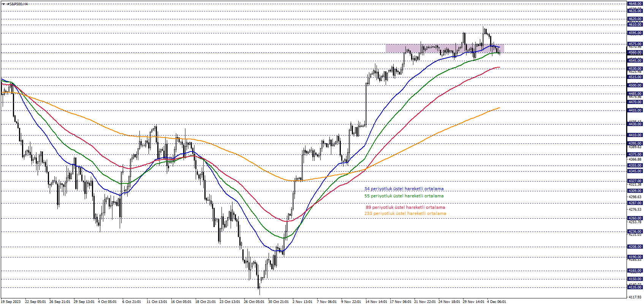Click the '4 Oct 05:01' time axis label

(107, 302)
